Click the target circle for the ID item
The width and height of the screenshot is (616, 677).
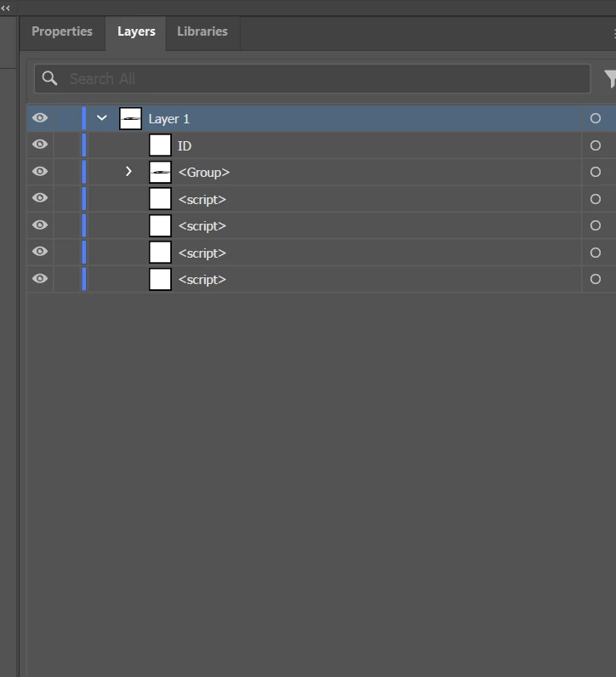pyautogui.click(x=596, y=145)
